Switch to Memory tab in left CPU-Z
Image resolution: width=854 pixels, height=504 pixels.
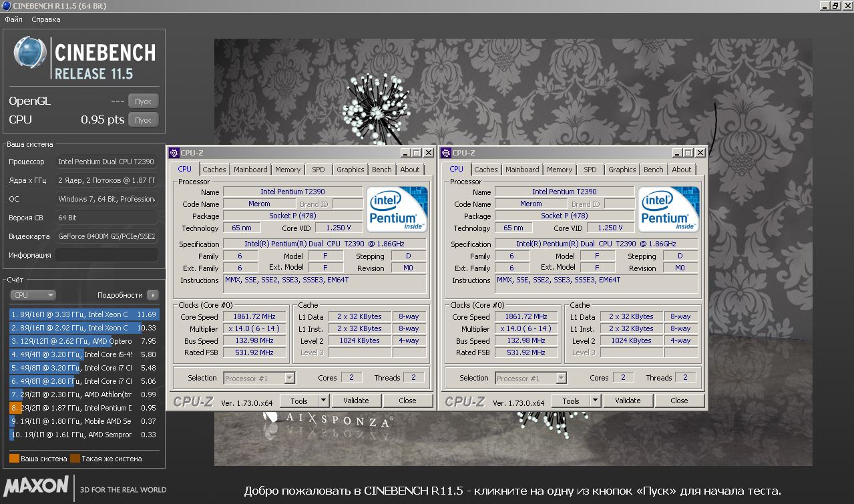288,170
